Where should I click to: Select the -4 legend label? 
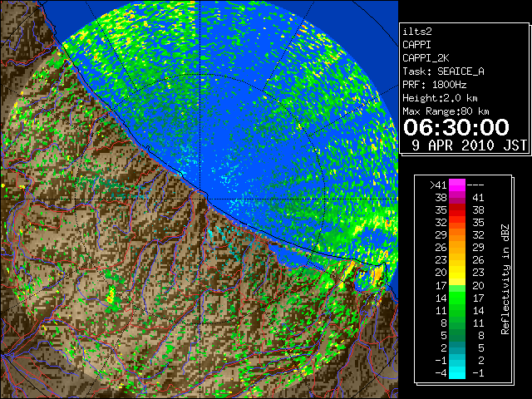coord(441,373)
